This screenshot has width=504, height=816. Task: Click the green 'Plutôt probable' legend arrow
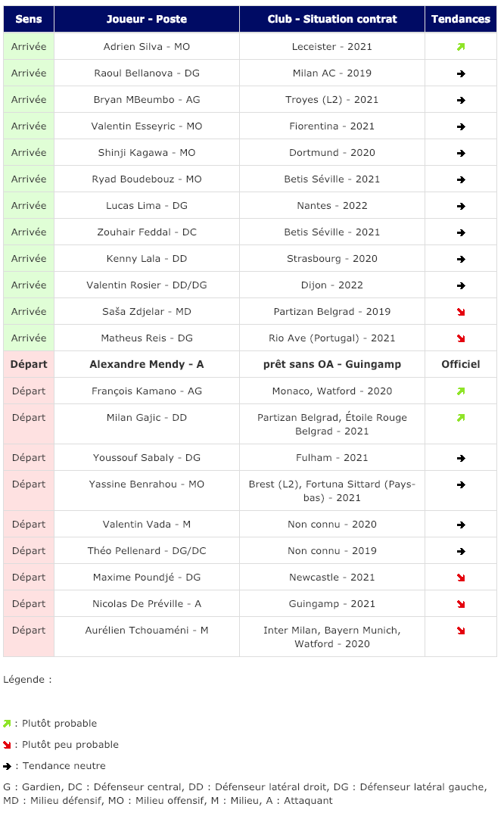click(x=8, y=724)
